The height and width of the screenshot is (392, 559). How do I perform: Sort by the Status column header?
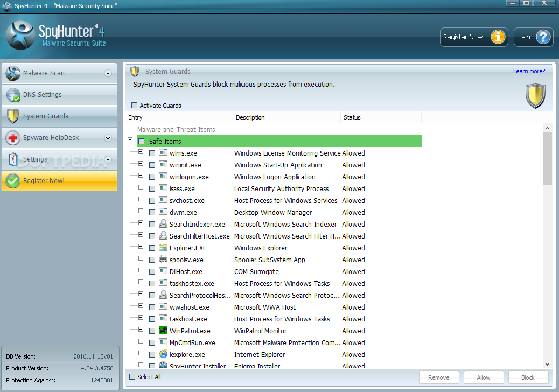point(381,117)
